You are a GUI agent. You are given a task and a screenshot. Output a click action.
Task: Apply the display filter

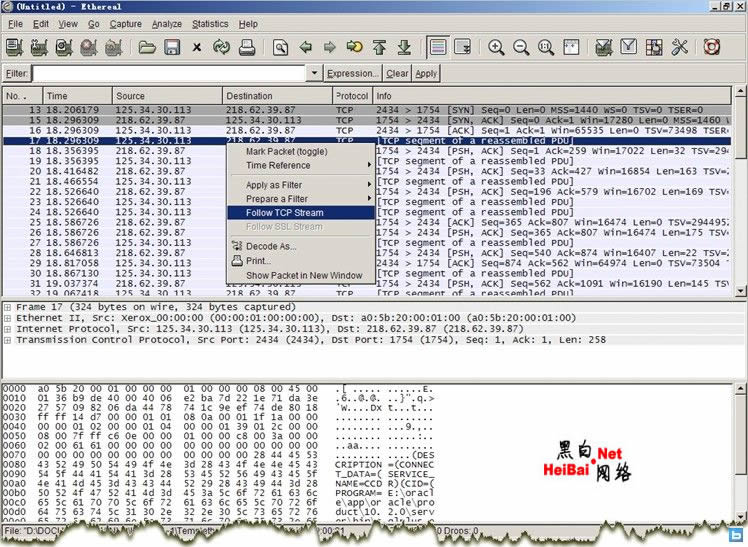426,73
